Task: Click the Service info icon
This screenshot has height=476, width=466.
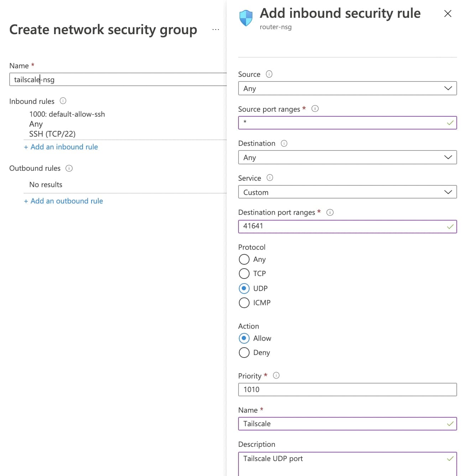Action: 270,178
